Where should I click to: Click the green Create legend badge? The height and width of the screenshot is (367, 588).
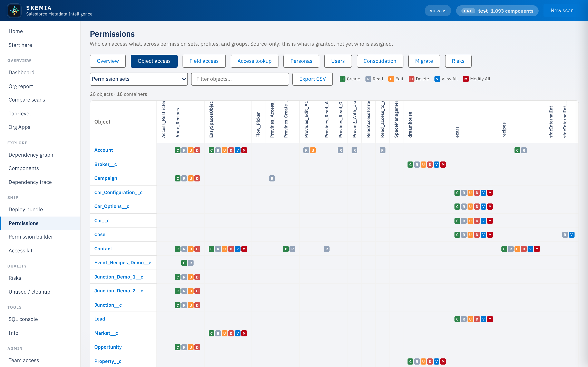(342, 79)
